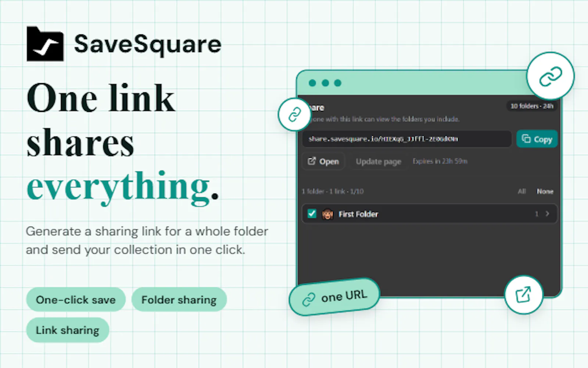Select None folders link
The height and width of the screenshot is (368, 588).
tap(545, 191)
